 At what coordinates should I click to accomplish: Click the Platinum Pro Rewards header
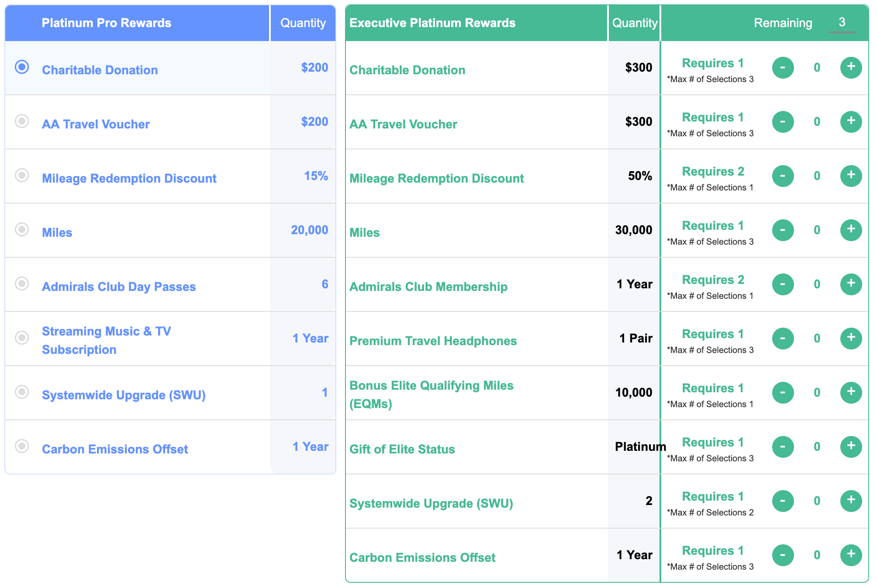point(107,23)
